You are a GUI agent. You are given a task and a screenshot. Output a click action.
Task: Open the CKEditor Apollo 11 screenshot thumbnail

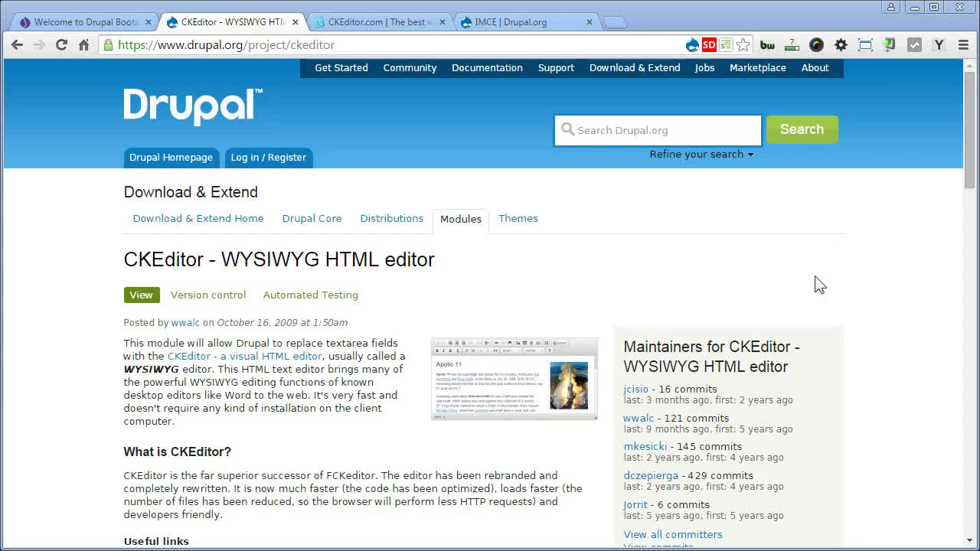(x=514, y=379)
